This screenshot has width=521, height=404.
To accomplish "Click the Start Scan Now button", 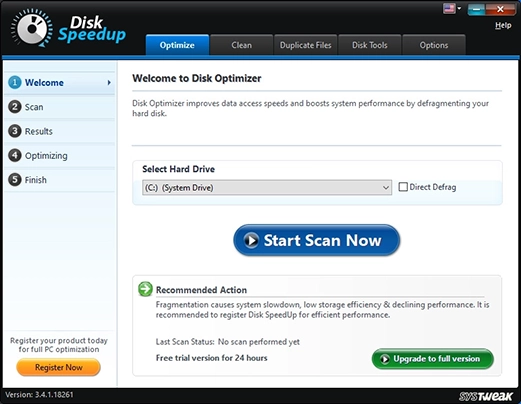I will 316,240.
